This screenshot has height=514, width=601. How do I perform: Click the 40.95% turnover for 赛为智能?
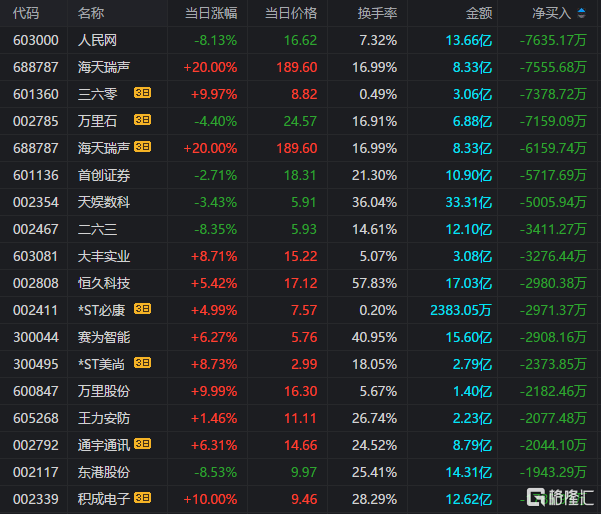click(374, 337)
